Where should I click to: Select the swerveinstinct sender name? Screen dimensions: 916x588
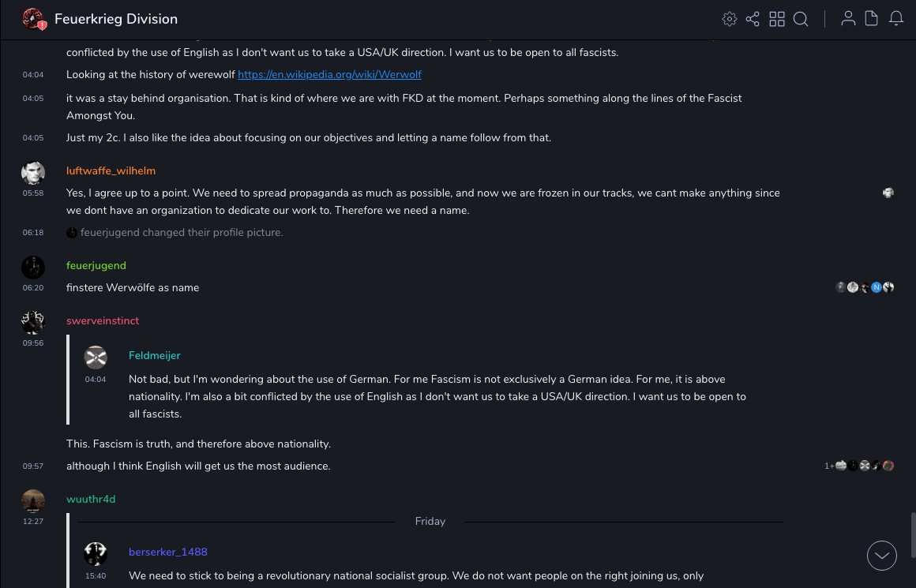tap(103, 320)
